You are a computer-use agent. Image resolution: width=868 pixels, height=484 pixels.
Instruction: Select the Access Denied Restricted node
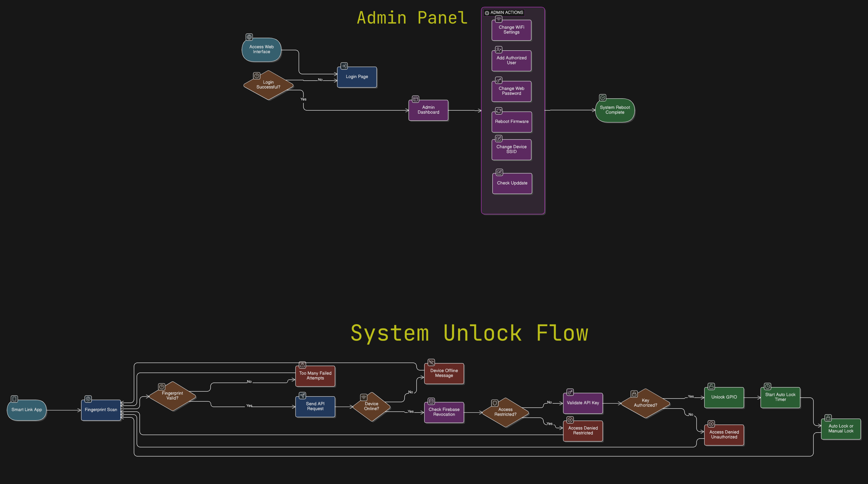click(x=583, y=431)
